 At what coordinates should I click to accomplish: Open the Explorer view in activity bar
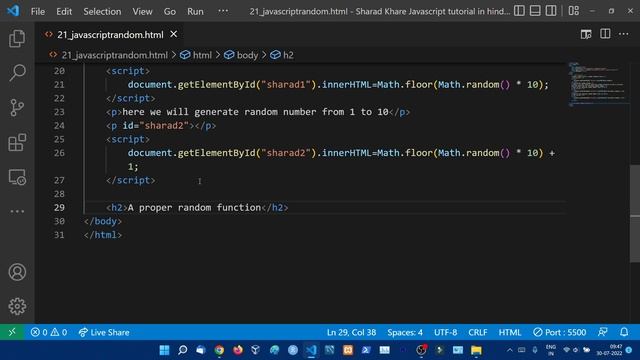(17, 39)
